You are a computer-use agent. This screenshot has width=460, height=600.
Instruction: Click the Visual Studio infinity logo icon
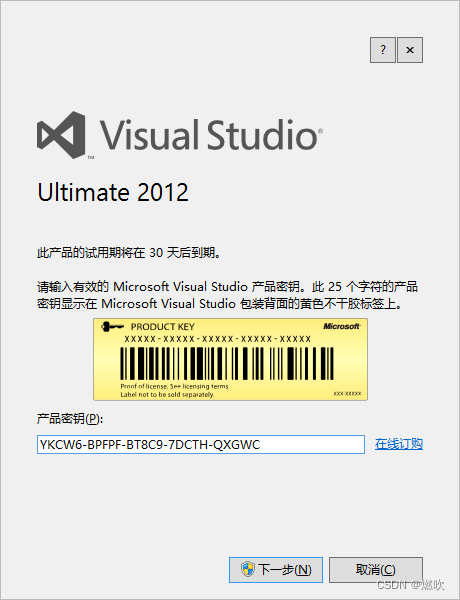(61, 135)
